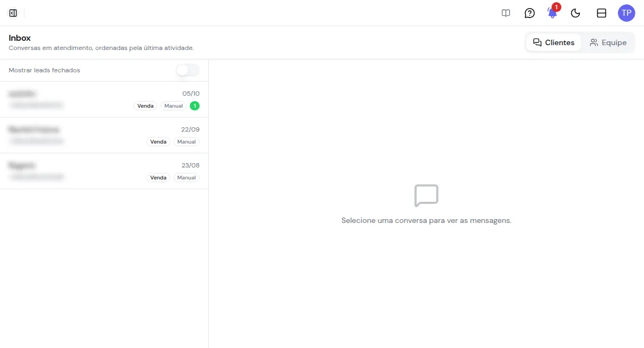This screenshot has height=348, width=644.
Task: Switch to dark mode moon icon
Action: click(x=575, y=13)
